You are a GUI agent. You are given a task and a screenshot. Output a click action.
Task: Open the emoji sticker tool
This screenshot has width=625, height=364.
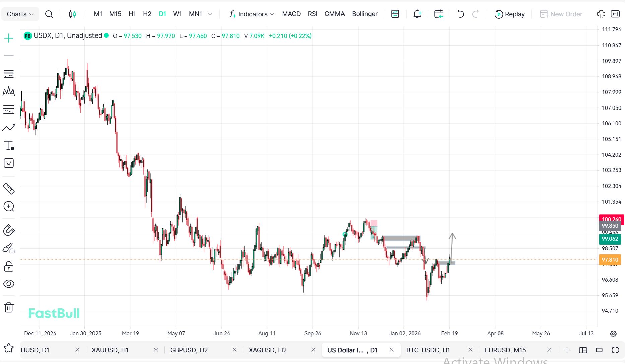[x=9, y=163]
